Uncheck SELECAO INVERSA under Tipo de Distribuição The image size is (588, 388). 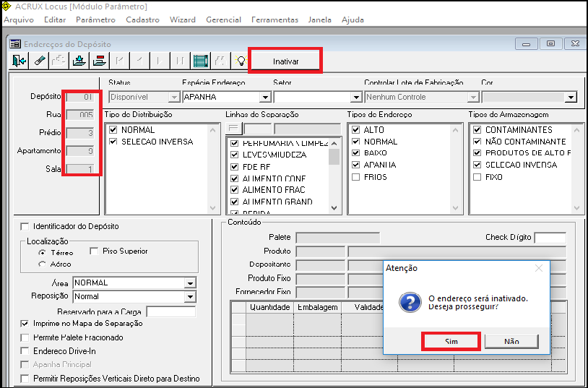click(113, 142)
